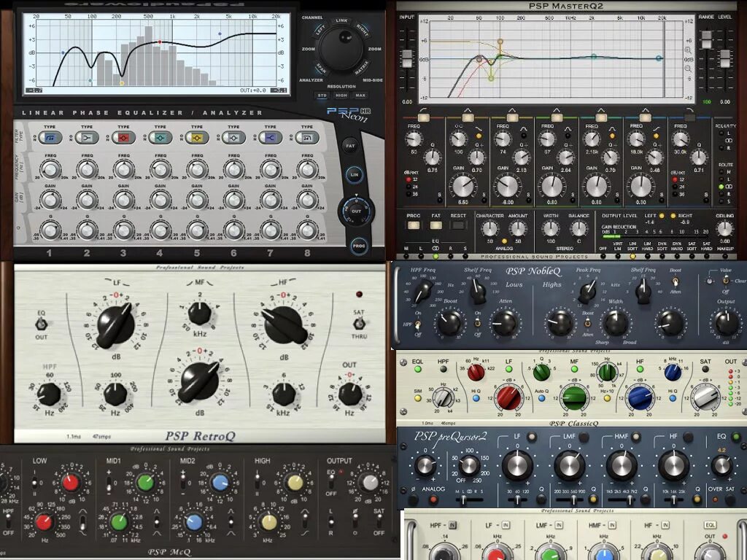Select band 1 blue high-pass filter type icon in Neon
Viewport: 747px width, 560px height.
click(50, 138)
